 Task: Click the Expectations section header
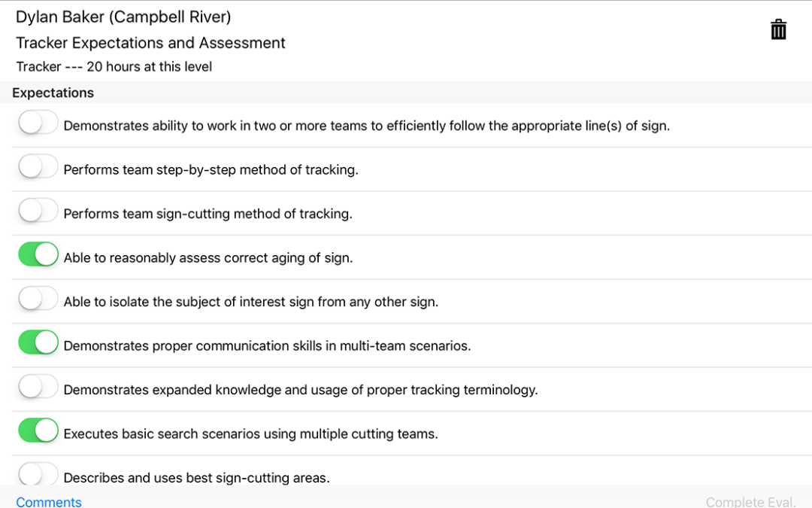(53, 93)
